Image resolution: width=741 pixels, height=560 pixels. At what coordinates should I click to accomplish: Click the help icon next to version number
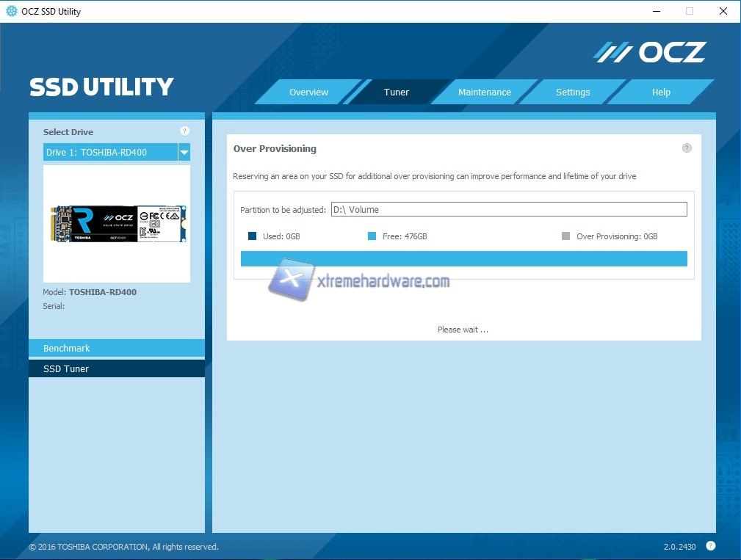(x=710, y=545)
